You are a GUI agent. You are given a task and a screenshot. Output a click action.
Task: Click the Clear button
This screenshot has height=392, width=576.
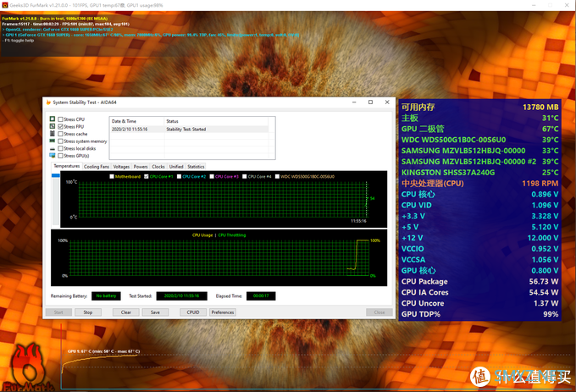(x=126, y=312)
